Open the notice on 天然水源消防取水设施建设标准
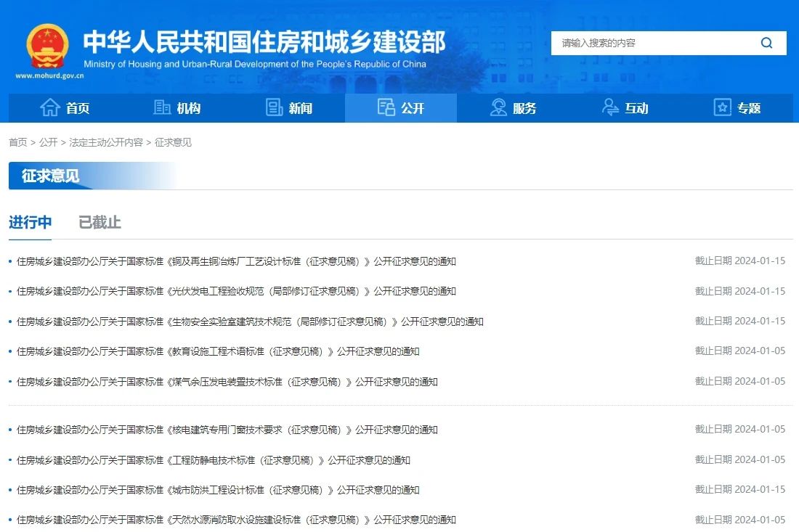The width and height of the screenshot is (799, 532). pos(237,520)
